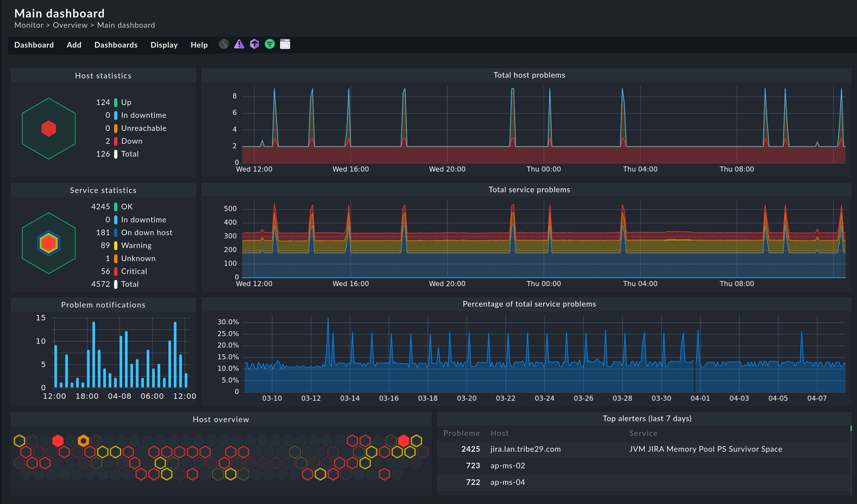Toggle the green Up status indicator
857x504 pixels.
tap(116, 102)
